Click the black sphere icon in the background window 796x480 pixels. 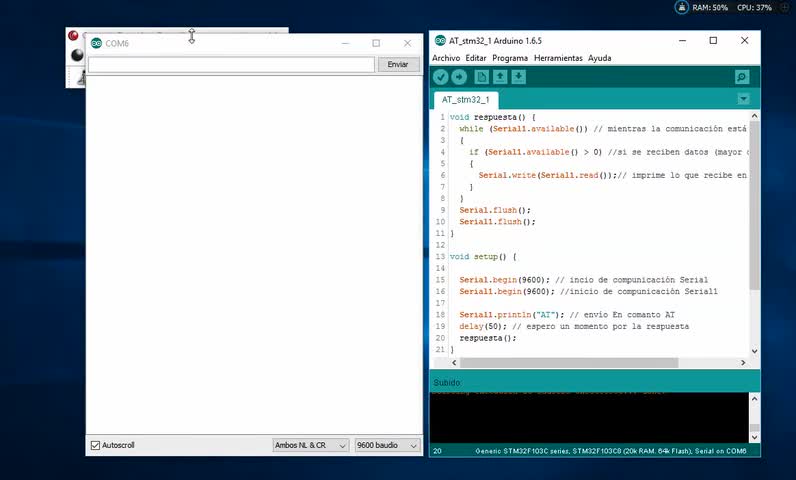click(77, 55)
